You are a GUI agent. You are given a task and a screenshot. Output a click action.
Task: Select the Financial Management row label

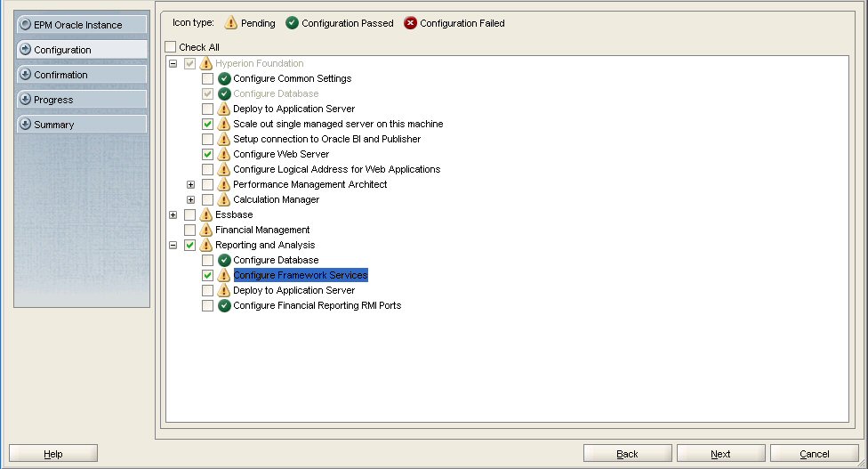pos(262,230)
